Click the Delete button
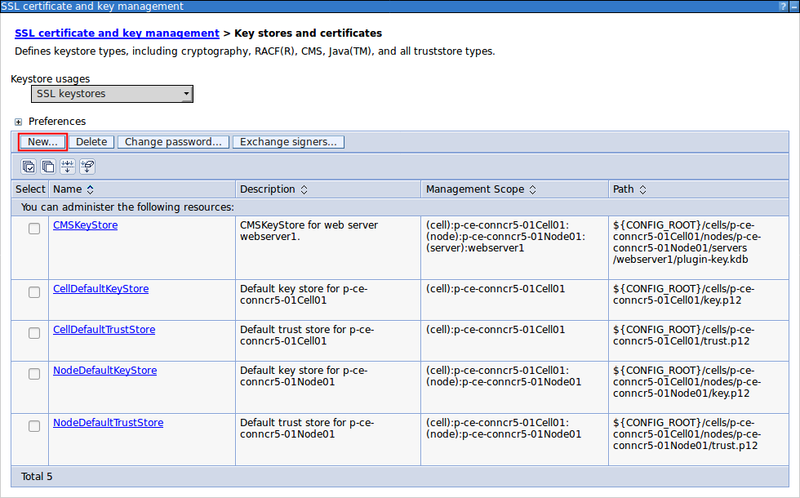 pyautogui.click(x=92, y=142)
